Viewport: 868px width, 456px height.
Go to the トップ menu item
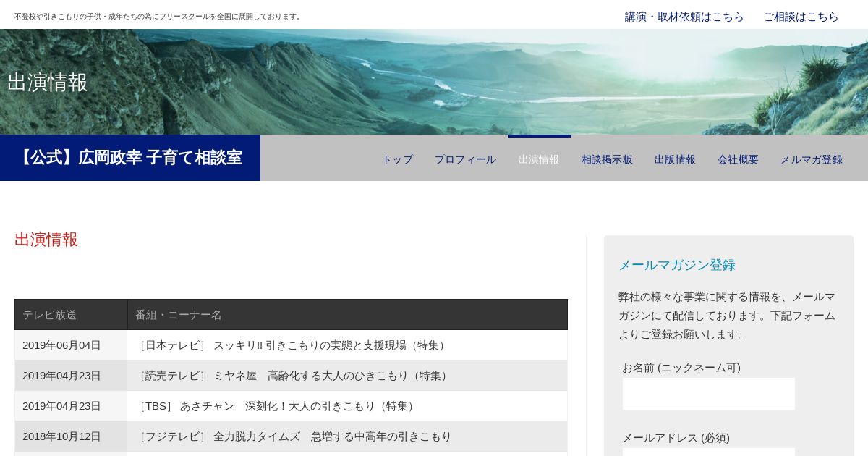tap(397, 159)
